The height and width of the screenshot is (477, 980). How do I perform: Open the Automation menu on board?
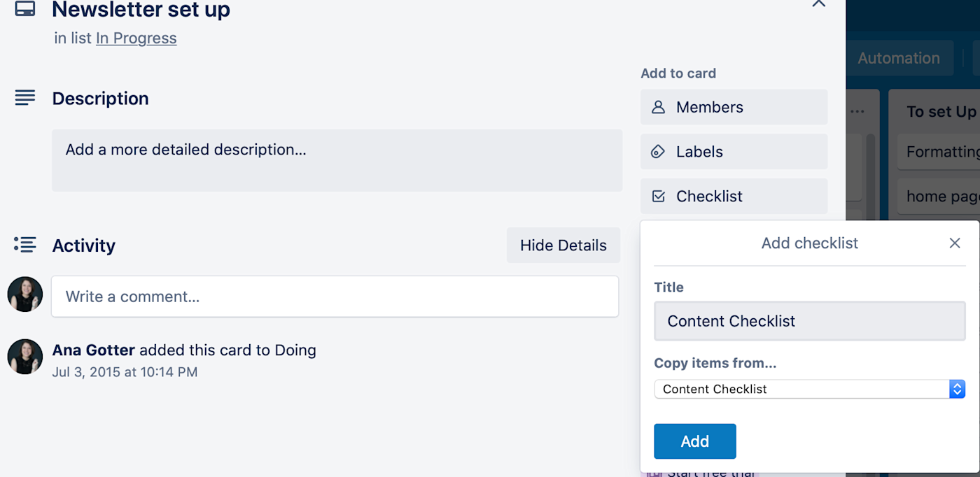click(898, 58)
